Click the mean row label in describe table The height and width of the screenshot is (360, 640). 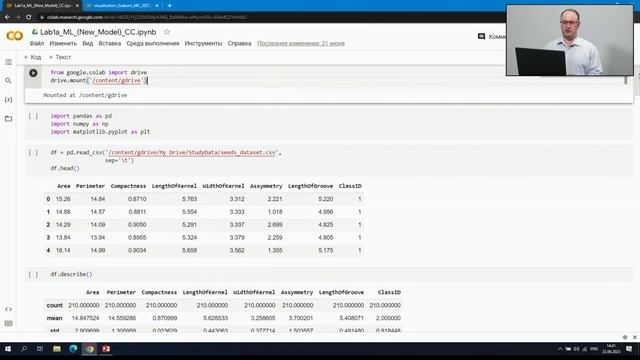[x=54, y=318]
